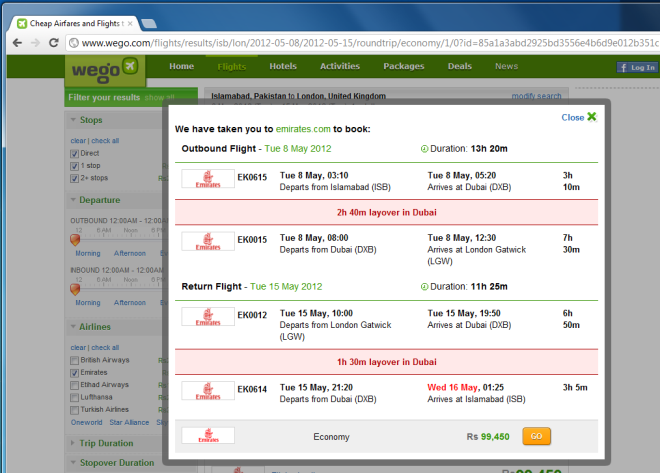
Task: Click the Close text in popup
Action: [572, 117]
